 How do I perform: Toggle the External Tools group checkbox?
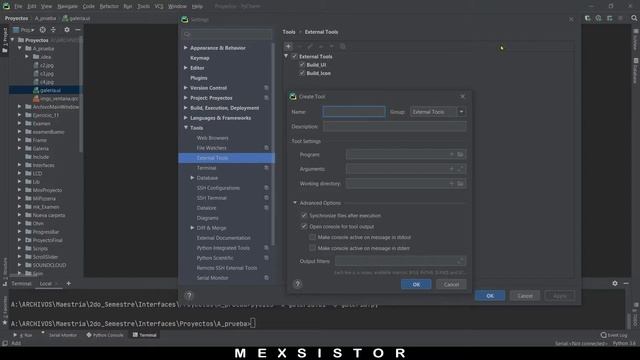point(294,56)
